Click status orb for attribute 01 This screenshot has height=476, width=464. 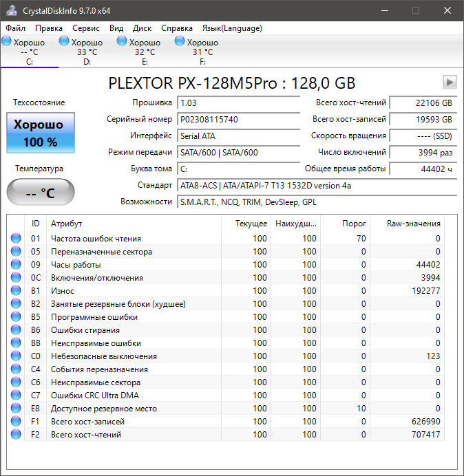16,238
